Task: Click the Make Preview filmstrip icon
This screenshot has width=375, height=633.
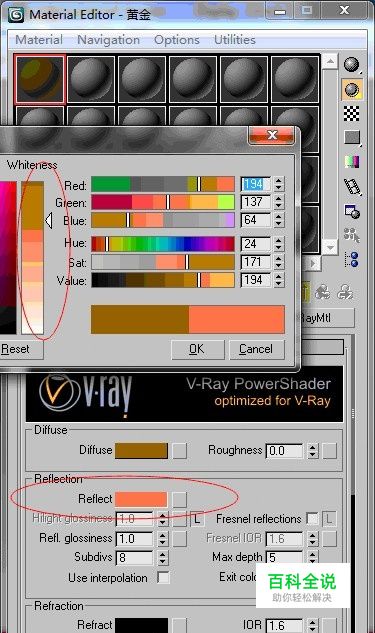Action: pos(352,187)
